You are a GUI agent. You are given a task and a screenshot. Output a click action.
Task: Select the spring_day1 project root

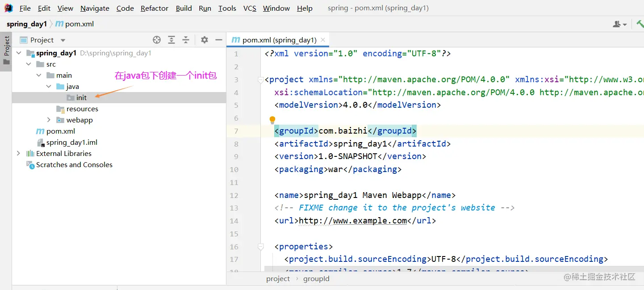coord(56,53)
